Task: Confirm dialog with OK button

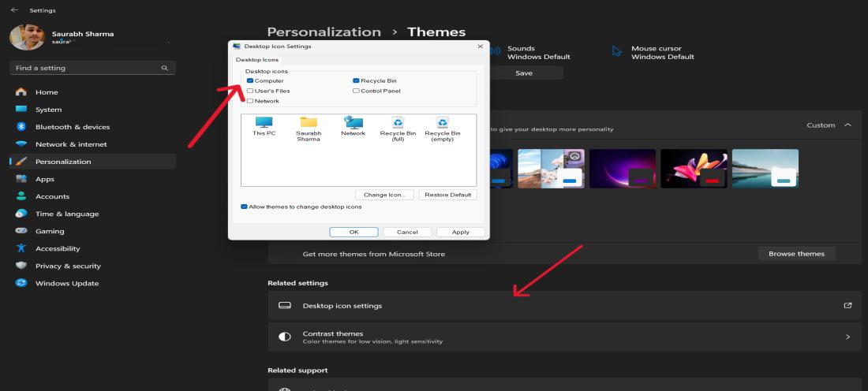Action: (x=354, y=233)
